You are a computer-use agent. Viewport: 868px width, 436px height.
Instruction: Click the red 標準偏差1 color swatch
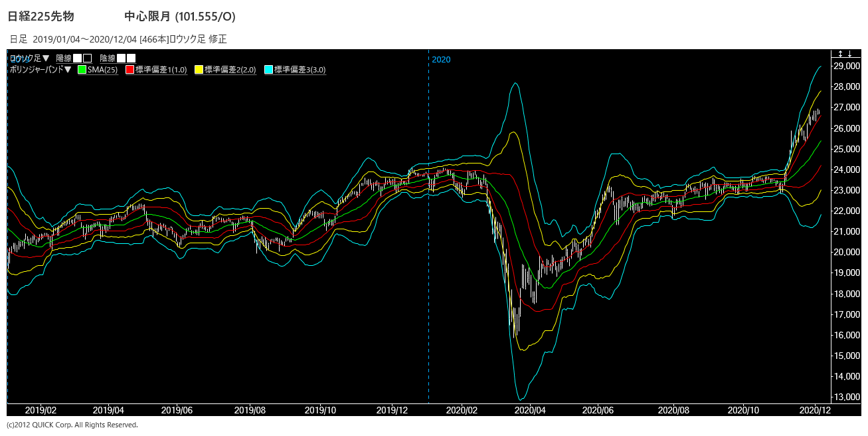click(x=130, y=70)
